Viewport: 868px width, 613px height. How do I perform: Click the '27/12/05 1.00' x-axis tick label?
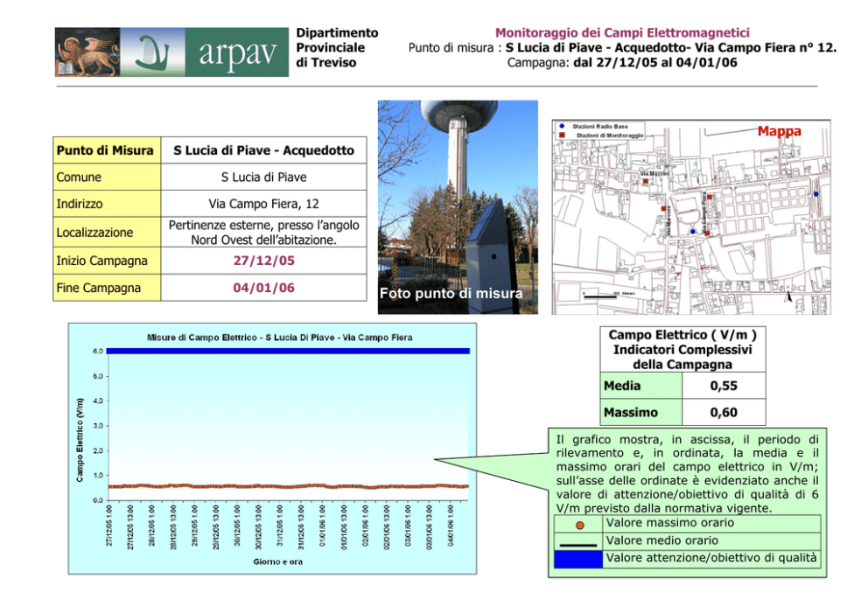pyautogui.click(x=109, y=526)
